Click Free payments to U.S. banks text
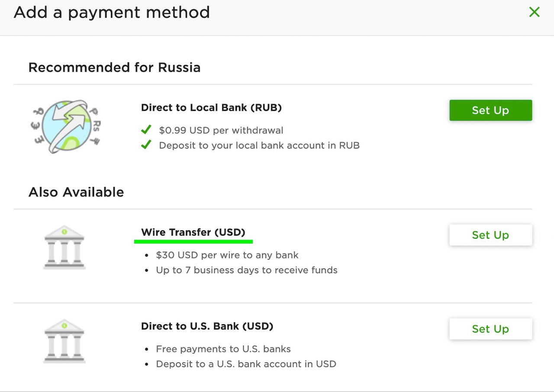554x392 pixels. [x=223, y=349]
